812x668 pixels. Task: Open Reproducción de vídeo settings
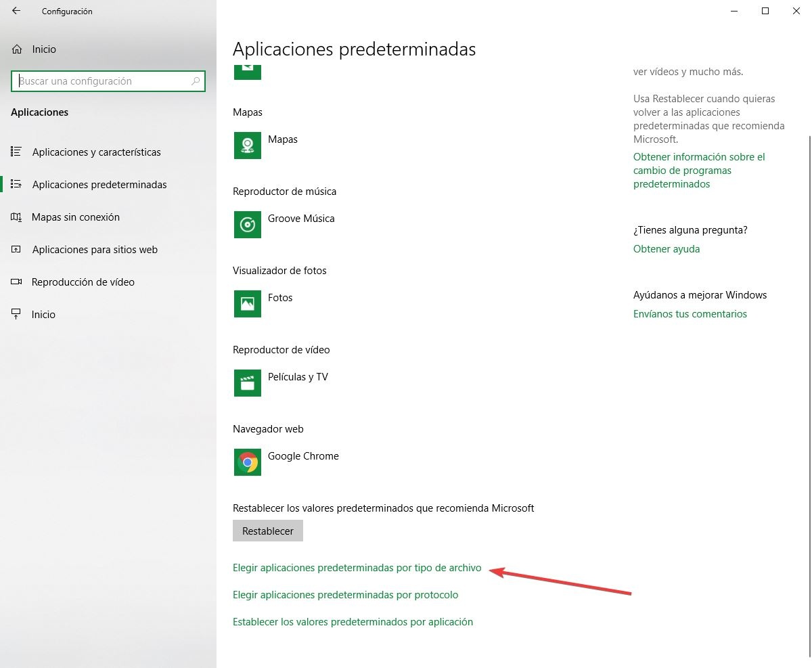83,282
